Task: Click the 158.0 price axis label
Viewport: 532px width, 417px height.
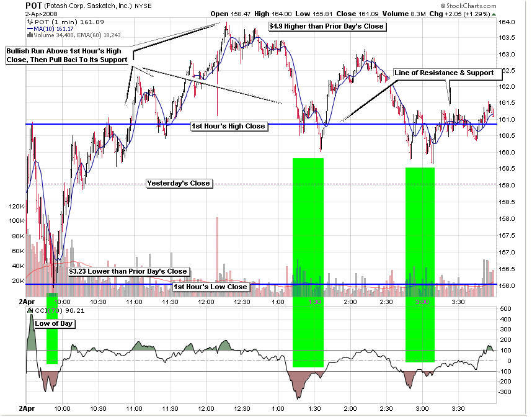Action: click(x=507, y=219)
